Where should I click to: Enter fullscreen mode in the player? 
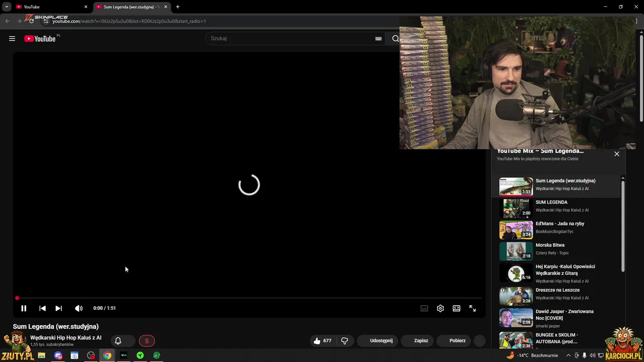[x=472, y=308]
